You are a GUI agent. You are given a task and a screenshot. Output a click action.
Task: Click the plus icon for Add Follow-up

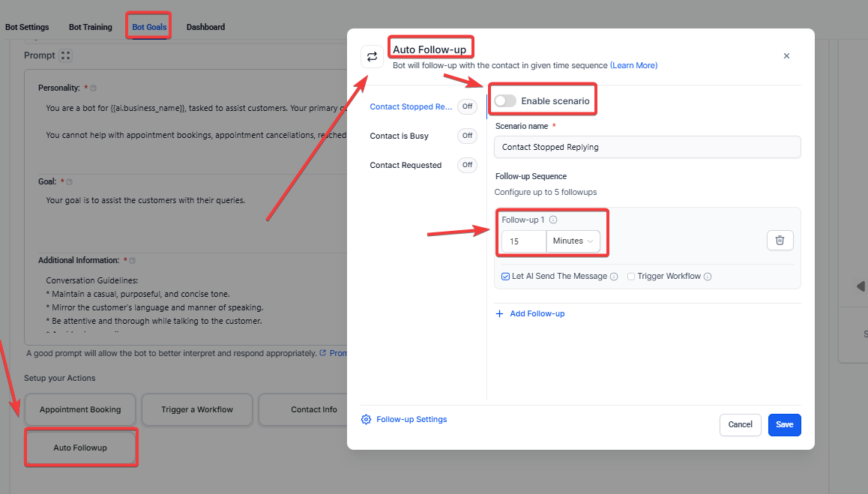[x=500, y=314]
